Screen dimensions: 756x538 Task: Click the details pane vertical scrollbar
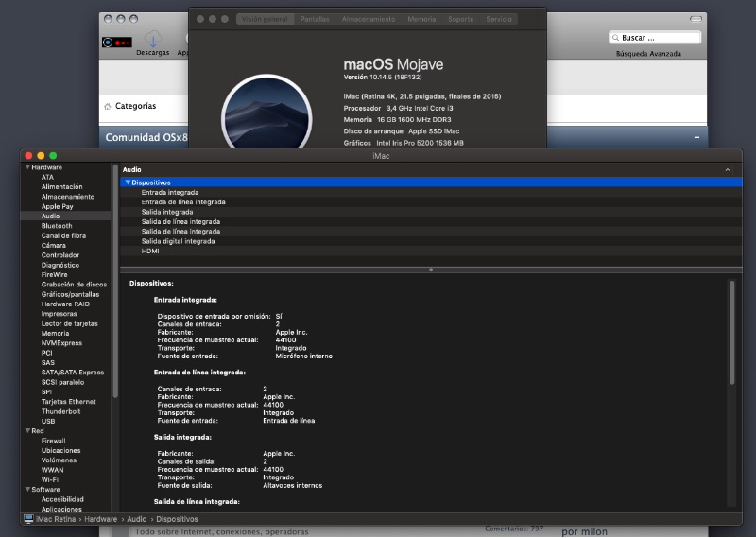click(x=731, y=333)
